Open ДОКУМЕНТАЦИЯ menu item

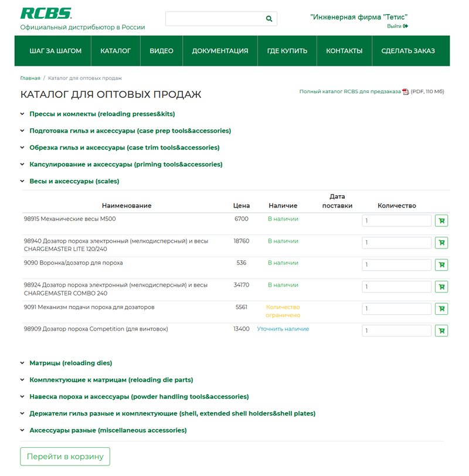coord(220,50)
